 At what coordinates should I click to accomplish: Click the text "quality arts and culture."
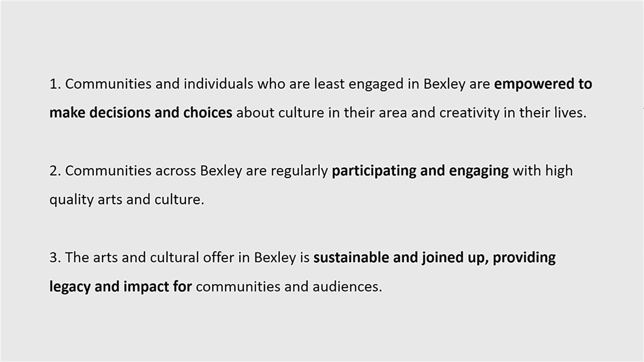[127, 200]
